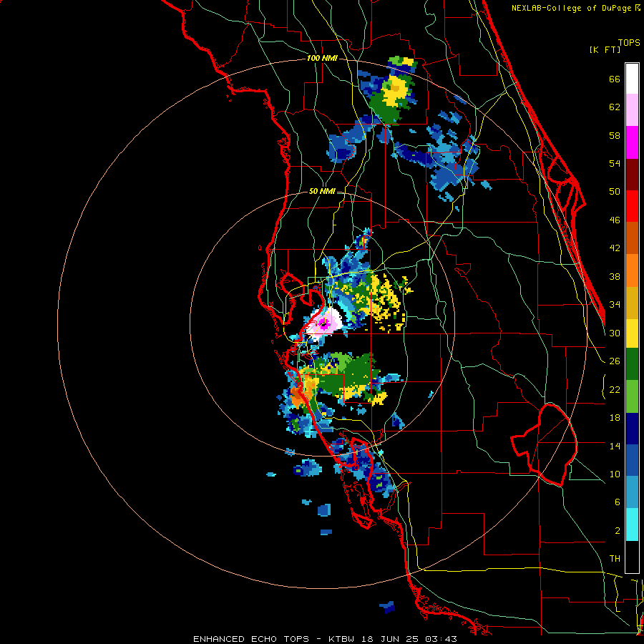Click the 'ENHANCED ECHO TOPS' caption text
This screenshot has width=644, height=644.
[251, 639]
